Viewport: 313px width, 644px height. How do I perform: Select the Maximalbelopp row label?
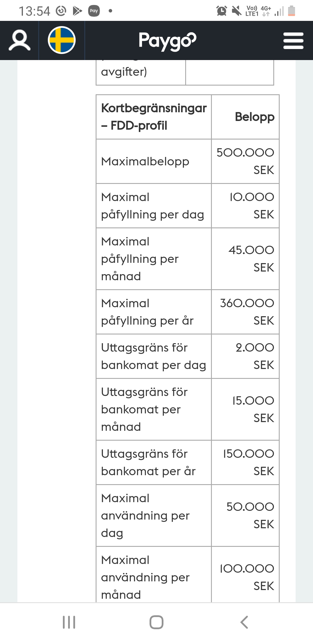tap(145, 162)
